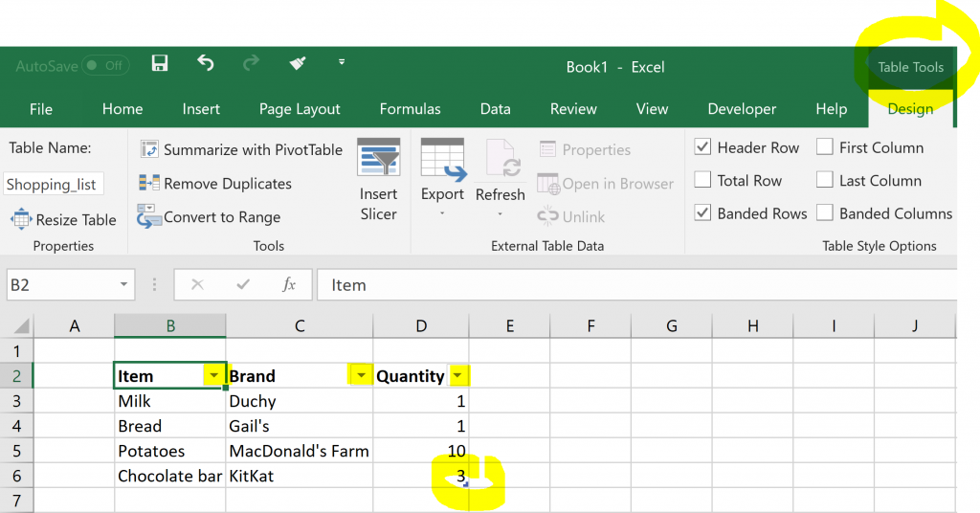Enable the Banded Columns checkbox
The width and height of the screenshot is (980, 513).
click(824, 213)
